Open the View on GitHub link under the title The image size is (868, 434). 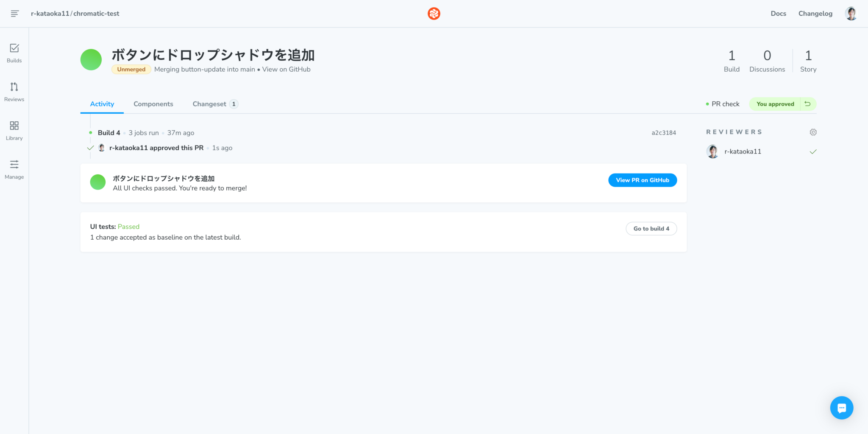point(286,69)
